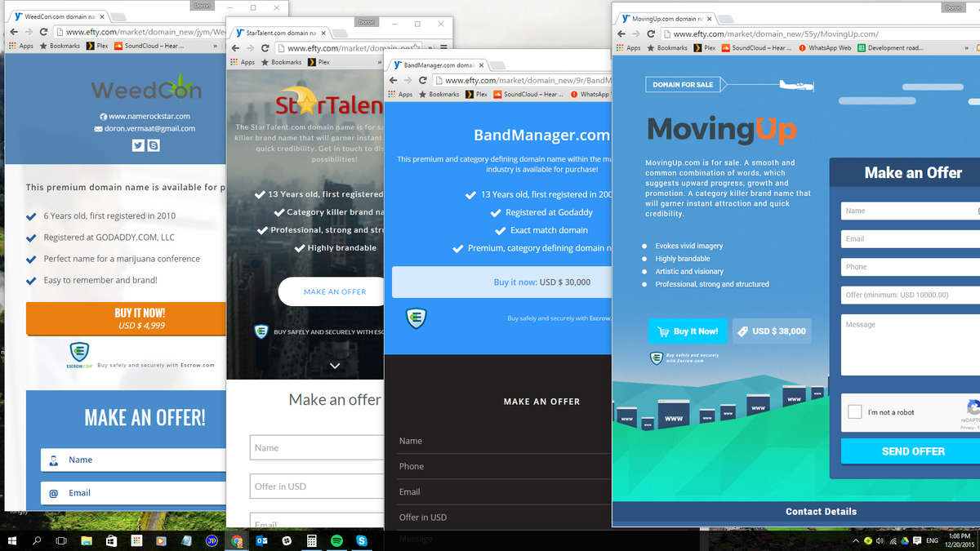Open Windows Store from taskbar
This screenshot has height=551, width=980.
pos(111,540)
